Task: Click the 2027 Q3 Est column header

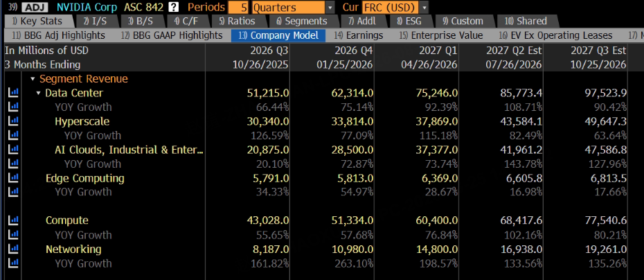Action: click(598, 51)
